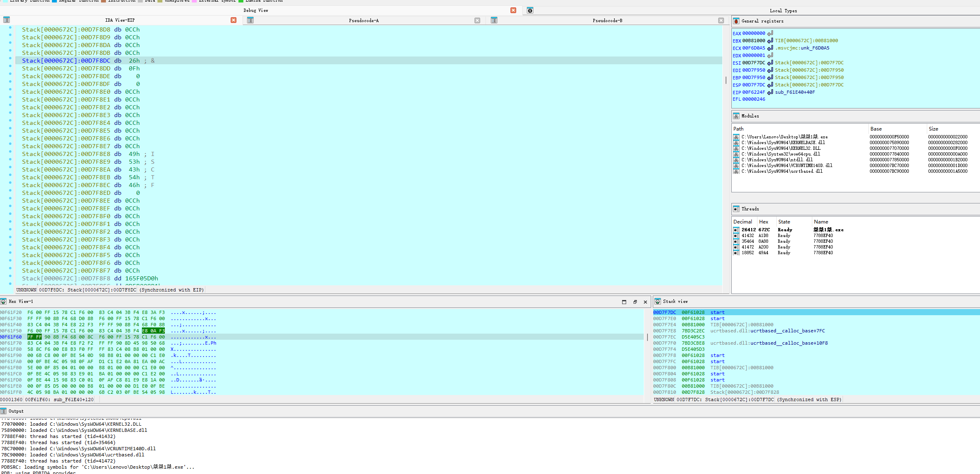Click the ucrtbased.dll module icon
This screenshot has width=980, height=474.
[x=736, y=172]
